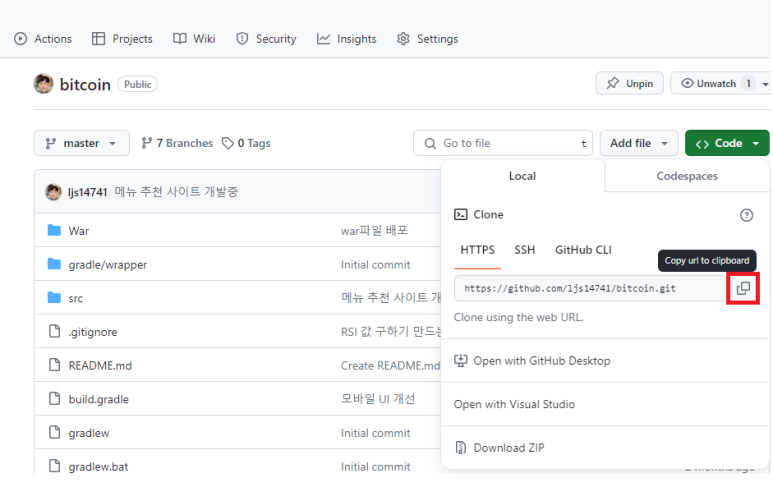Open the master branch selector dropdown
The image size is (773, 487).
tap(82, 143)
